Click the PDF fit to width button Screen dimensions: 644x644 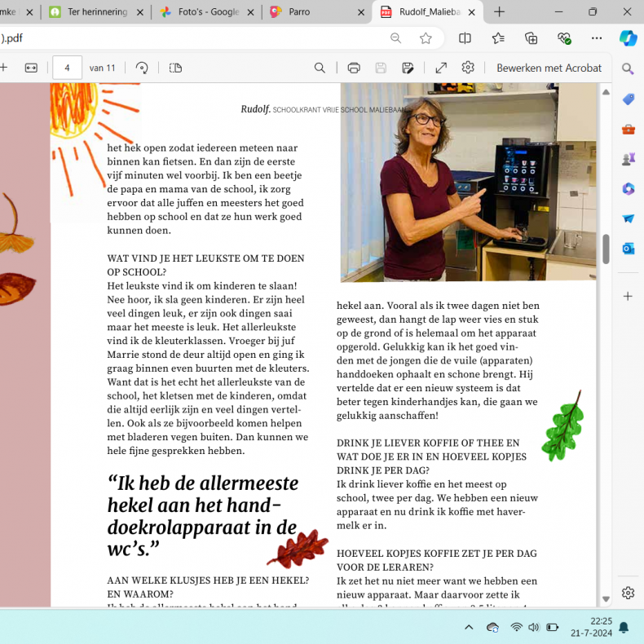(31, 68)
